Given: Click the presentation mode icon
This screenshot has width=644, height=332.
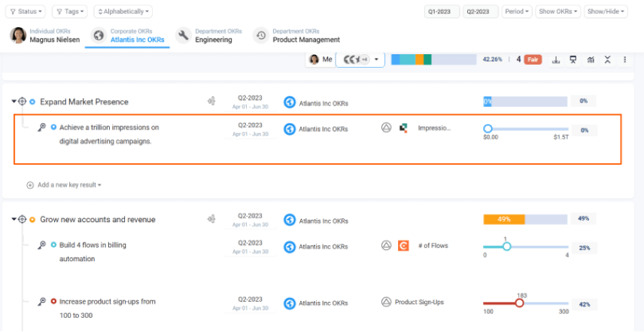Looking at the screenshot, I should pos(573,60).
